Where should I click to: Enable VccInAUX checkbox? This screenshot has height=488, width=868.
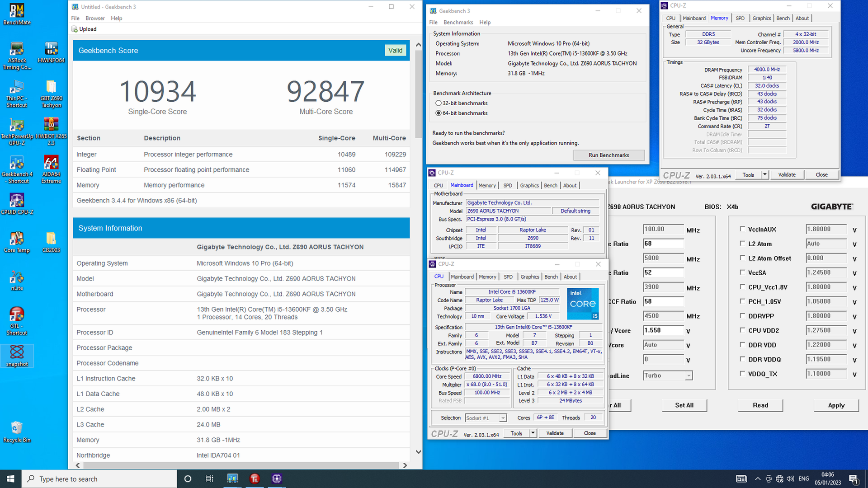(742, 229)
